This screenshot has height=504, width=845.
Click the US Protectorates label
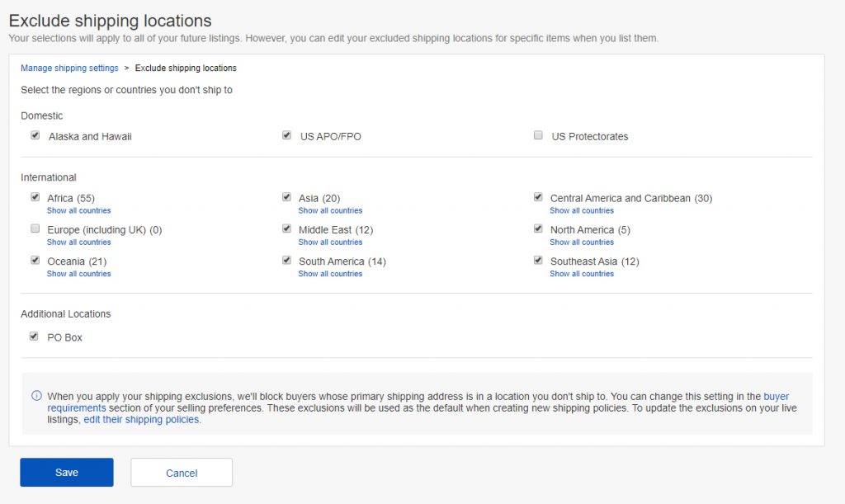[x=589, y=137]
